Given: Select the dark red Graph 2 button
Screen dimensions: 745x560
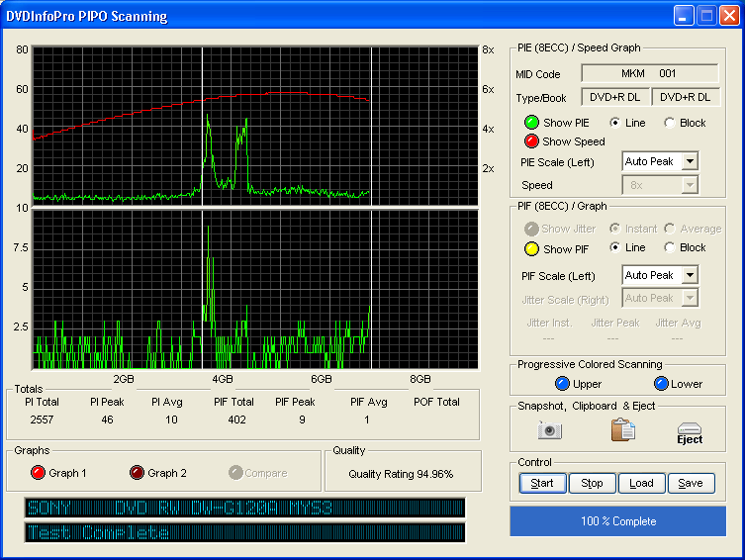Looking at the screenshot, I should tap(137, 473).
